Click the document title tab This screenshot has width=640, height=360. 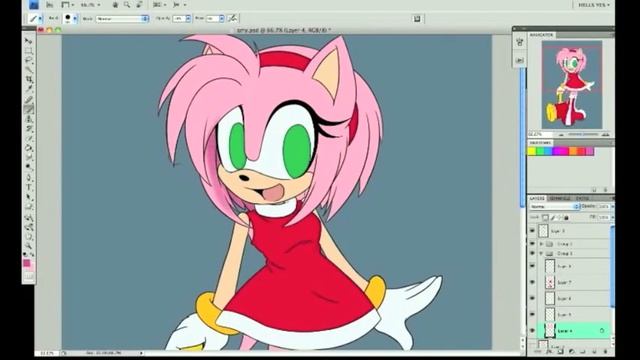(284, 30)
